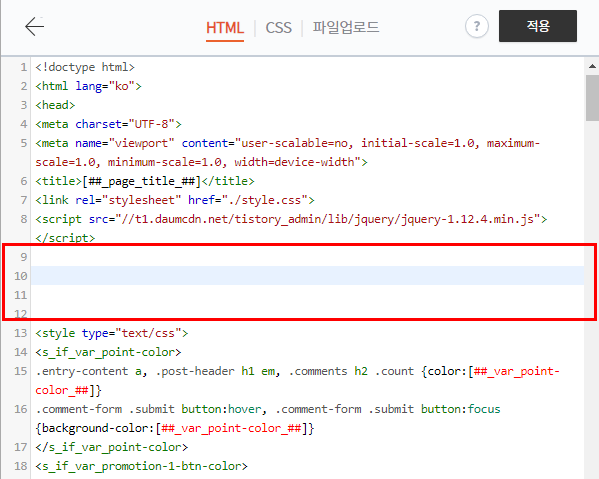Viewport: 599px width, 479px height.
Task: Click line number 16 in gutter
Action: (21, 409)
